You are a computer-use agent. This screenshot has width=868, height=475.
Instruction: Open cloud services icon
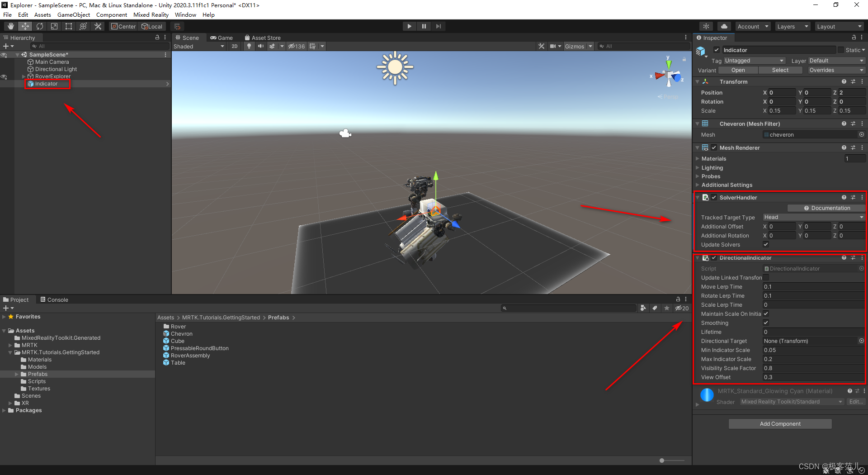[x=724, y=26]
